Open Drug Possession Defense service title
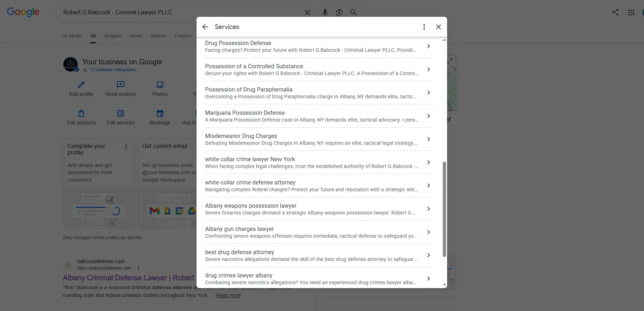The width and height of the screenshot is (644, 311). coord(238,43)
